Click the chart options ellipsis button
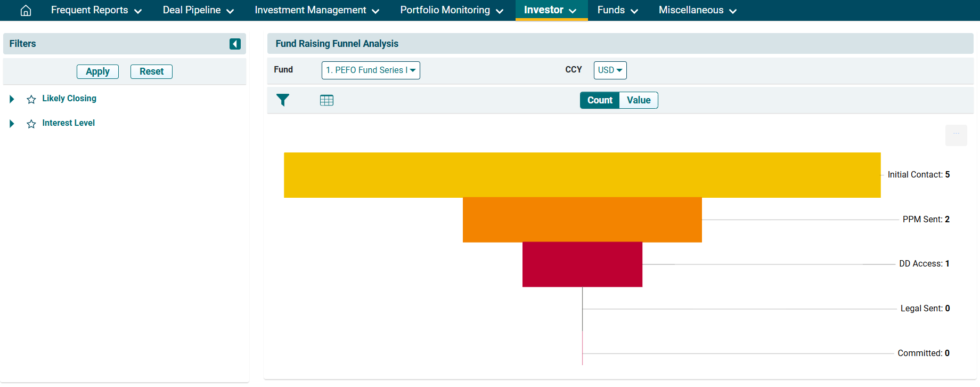980x387 pixels. click(956, 135)
